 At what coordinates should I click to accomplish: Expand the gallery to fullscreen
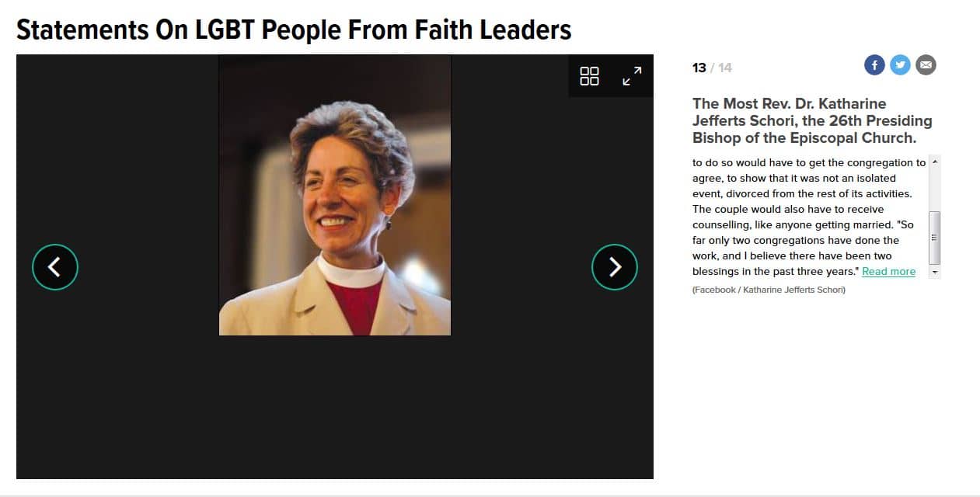632,76
